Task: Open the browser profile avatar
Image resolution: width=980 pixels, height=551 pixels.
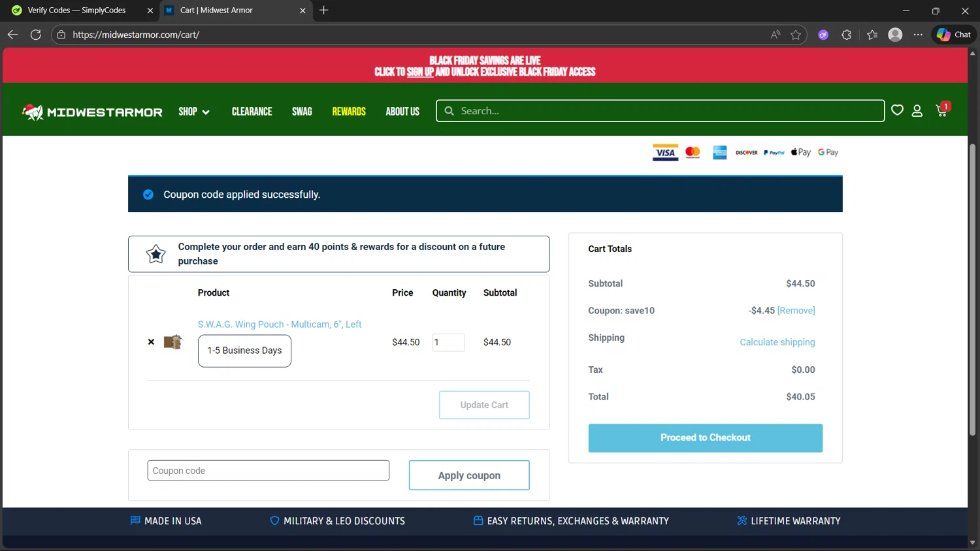Action: click(x=895, y=35)
